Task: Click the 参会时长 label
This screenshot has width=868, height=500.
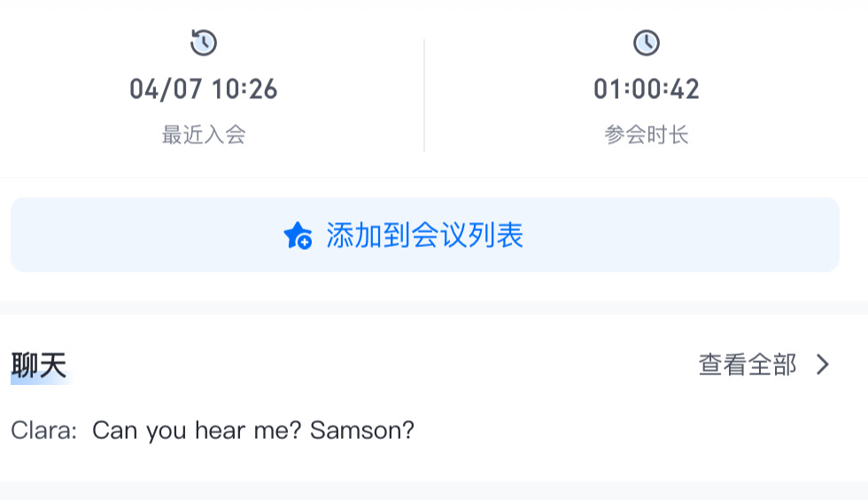Action: point(647,135)
